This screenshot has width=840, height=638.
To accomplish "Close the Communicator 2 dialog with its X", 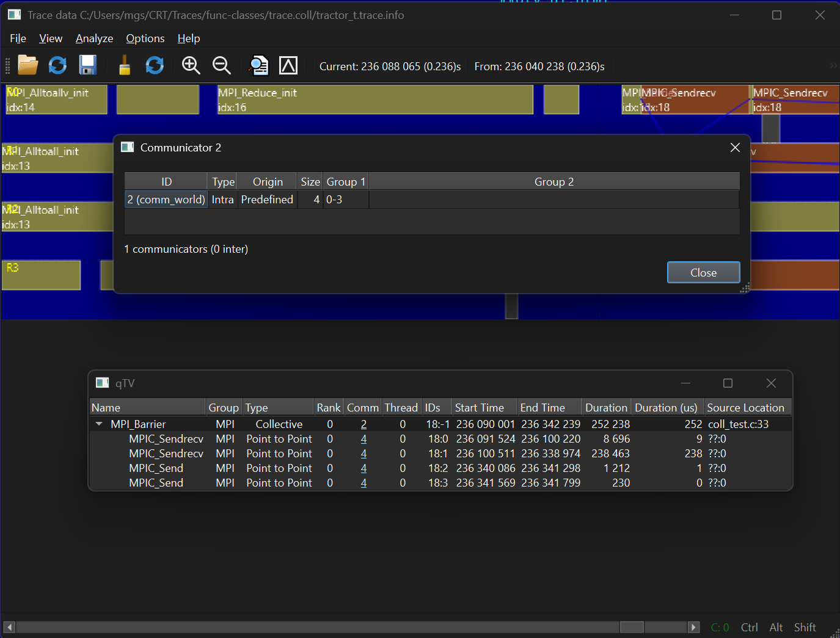I will [735, 148].
